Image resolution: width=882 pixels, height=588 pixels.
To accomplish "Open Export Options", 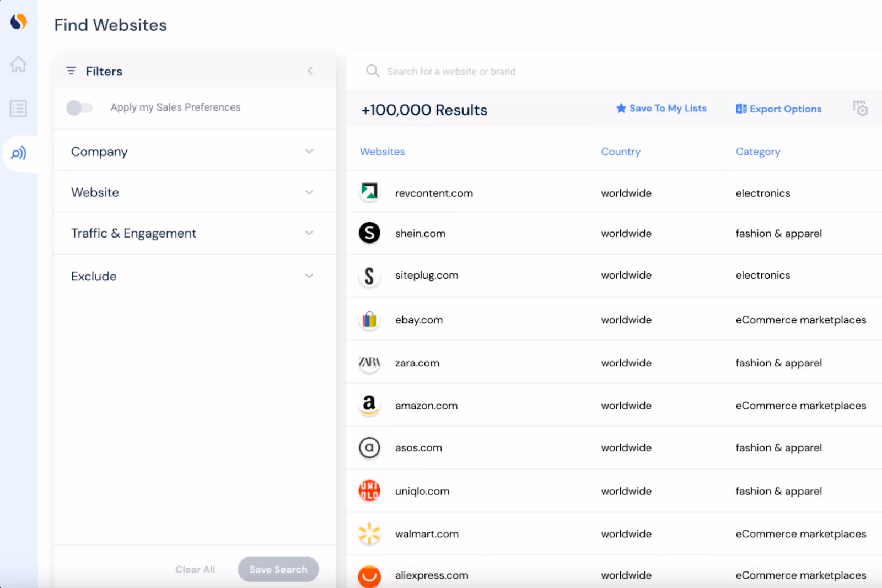I will pyautogui.click(x=778, y=109).
